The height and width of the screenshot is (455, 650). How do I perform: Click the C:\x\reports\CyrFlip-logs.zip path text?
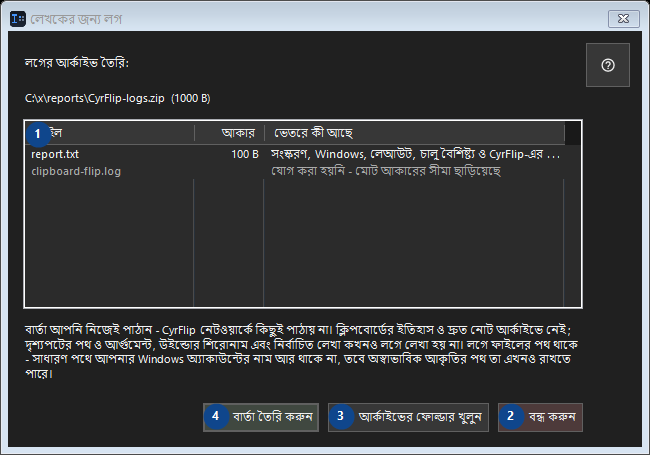tap(118, 99)
